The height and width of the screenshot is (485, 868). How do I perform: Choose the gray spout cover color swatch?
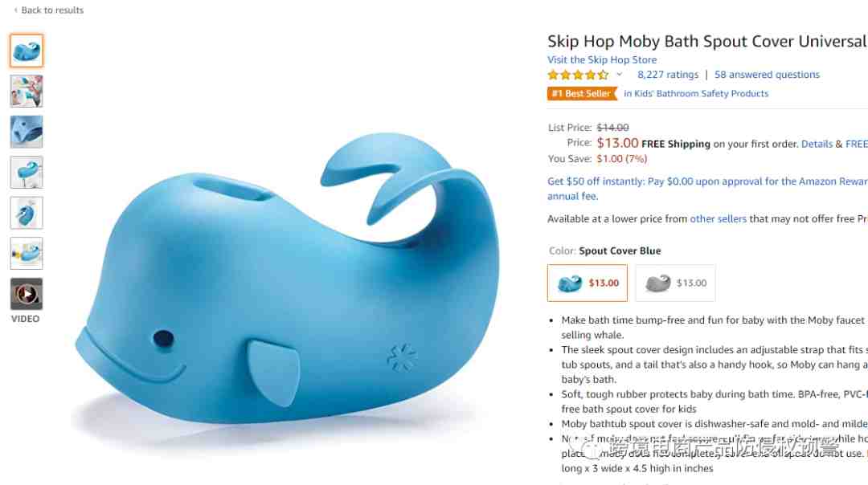click(x=675, y=283)
